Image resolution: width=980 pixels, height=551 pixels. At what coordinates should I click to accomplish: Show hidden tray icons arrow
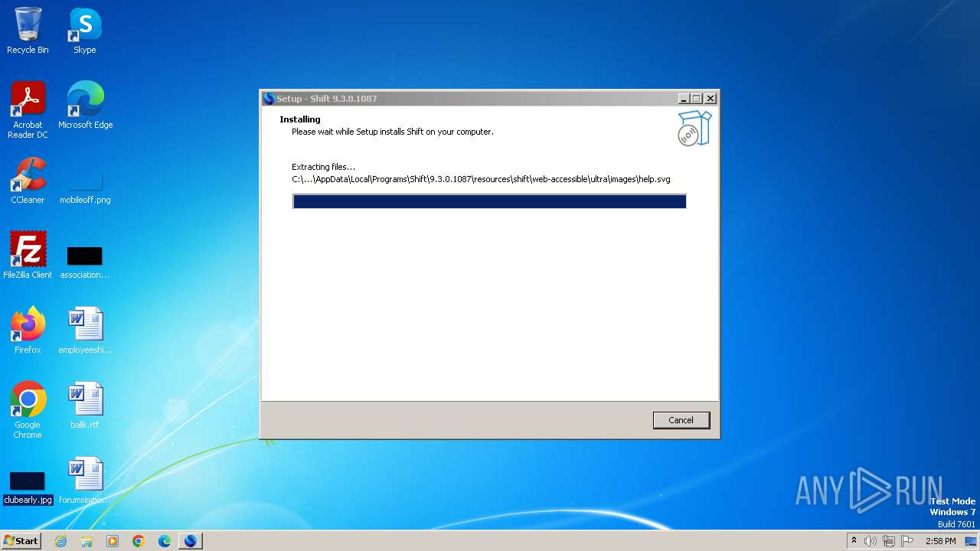(x=854, y=541)
